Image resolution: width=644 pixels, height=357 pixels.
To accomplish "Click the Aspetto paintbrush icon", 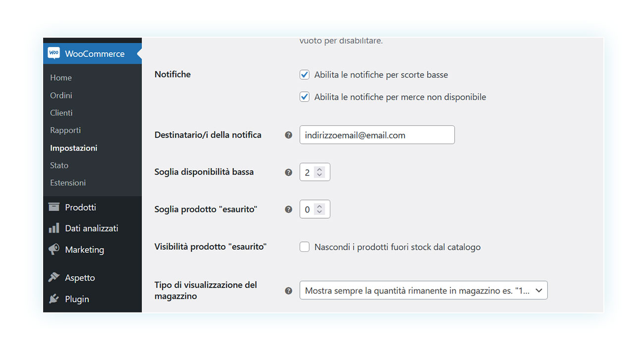I will [54, 278].
